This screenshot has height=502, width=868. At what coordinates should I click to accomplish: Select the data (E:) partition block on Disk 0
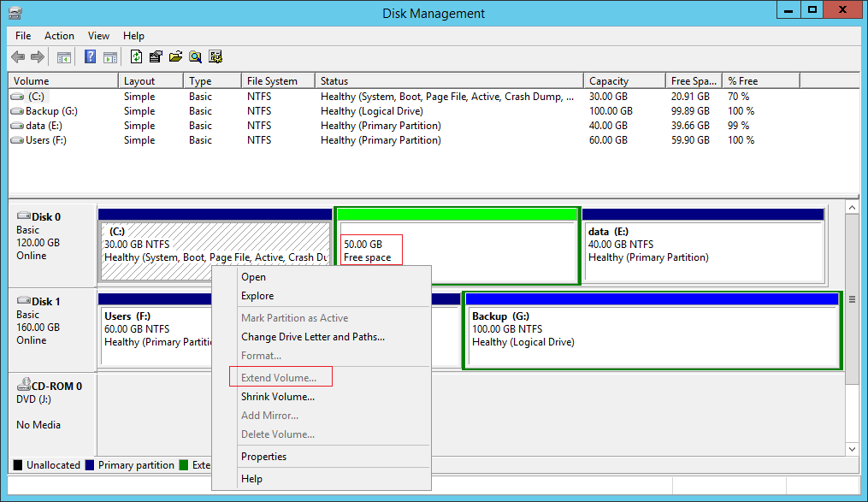pyautogui.click(x=704, y=246)
